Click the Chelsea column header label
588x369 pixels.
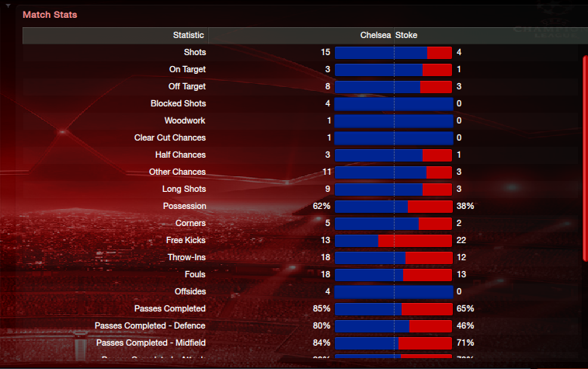click(375, 35)
